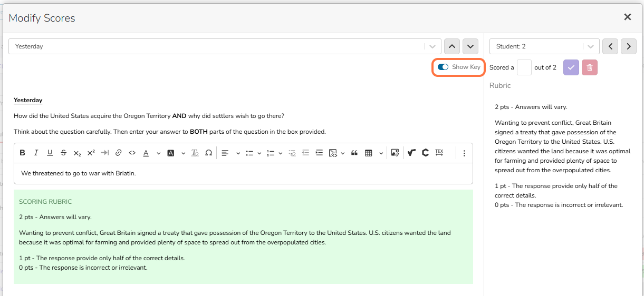This screenshot has height=296, width=644.
Task: Remove text formatting
Action: 195,153
